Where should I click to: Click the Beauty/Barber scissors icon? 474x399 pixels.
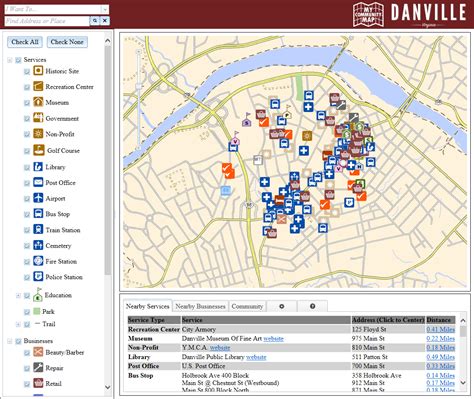click(x=38, y=352)
